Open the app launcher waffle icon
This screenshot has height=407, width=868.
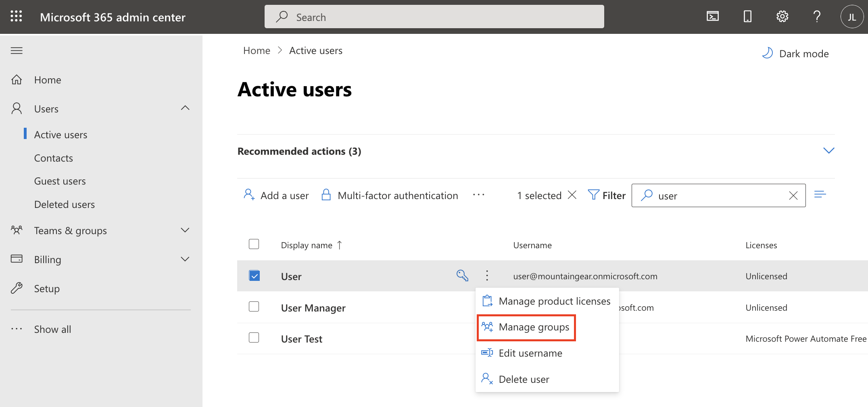[16, 17]
